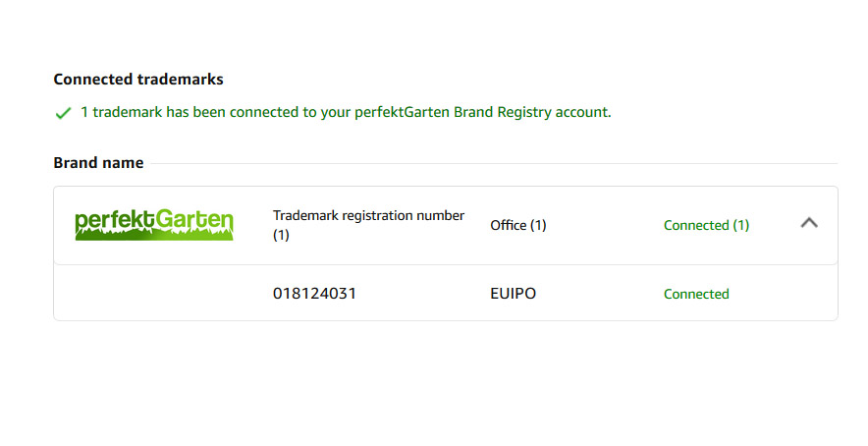868x446 pixels.
Task: Click the green Connected (1) summary status
Action: click(706, 226)
